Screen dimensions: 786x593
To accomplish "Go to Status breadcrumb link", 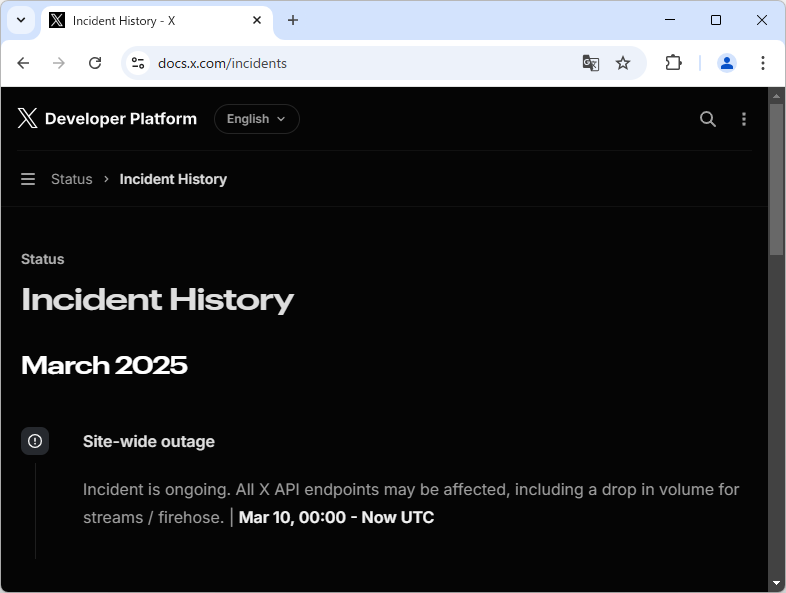I will point(72,179).
